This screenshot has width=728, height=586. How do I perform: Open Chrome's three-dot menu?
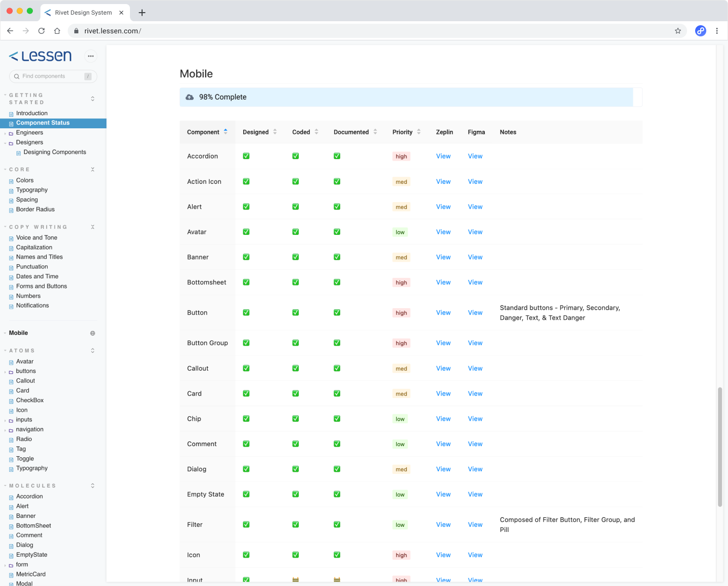717,31
